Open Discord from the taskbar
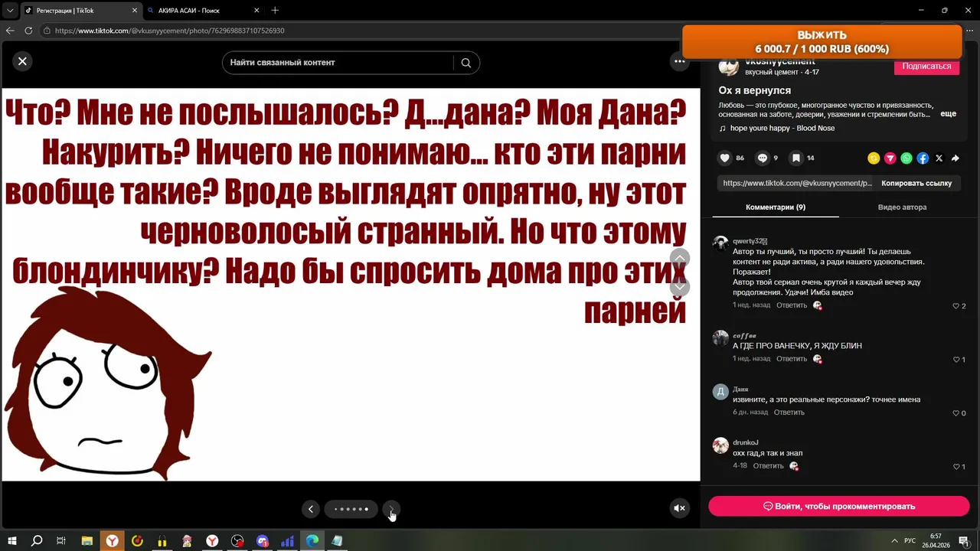Image resolution: width=980 pixels, height=551 pixels. (263, 541)
